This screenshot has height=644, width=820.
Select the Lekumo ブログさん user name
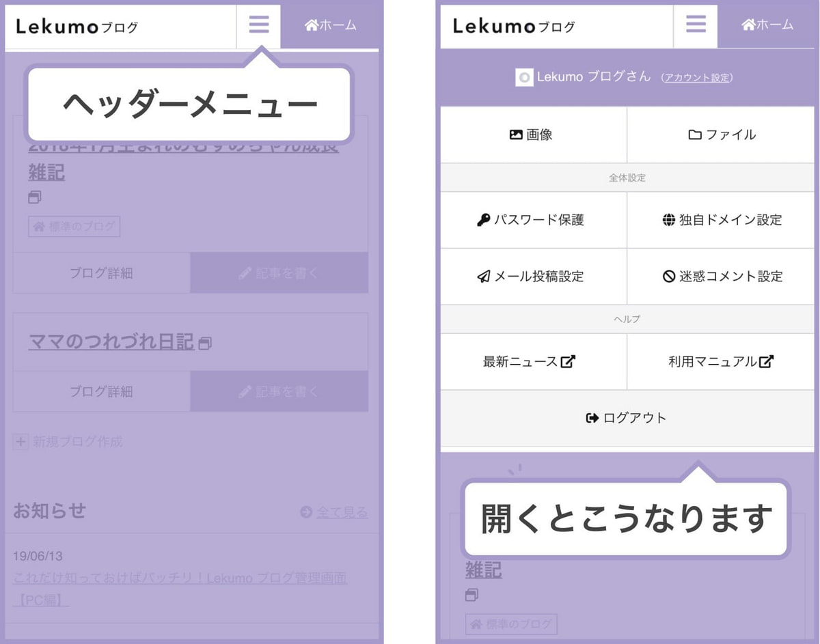tap(594, 77)
